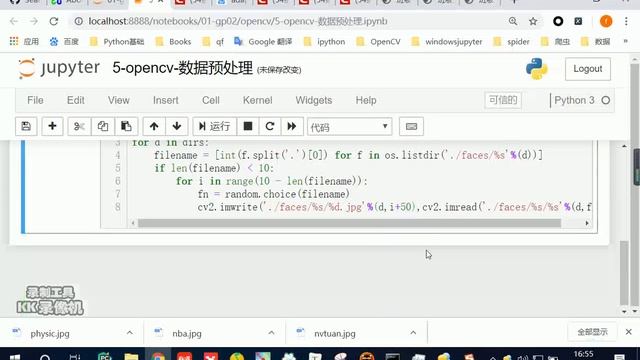Viewport: 640px width, 360px height.
Task: Open the downloaded nba.jpg file
Action: click(x=187, y=334)
